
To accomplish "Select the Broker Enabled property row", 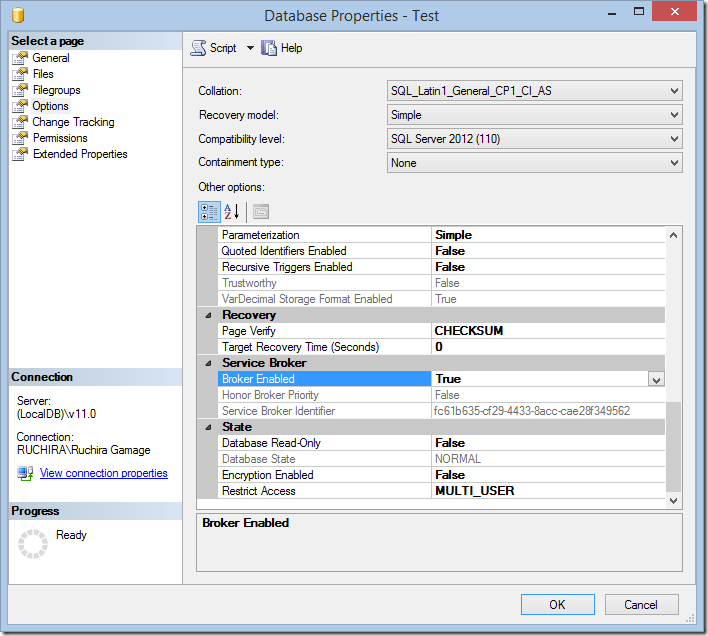I will (441, 379).
